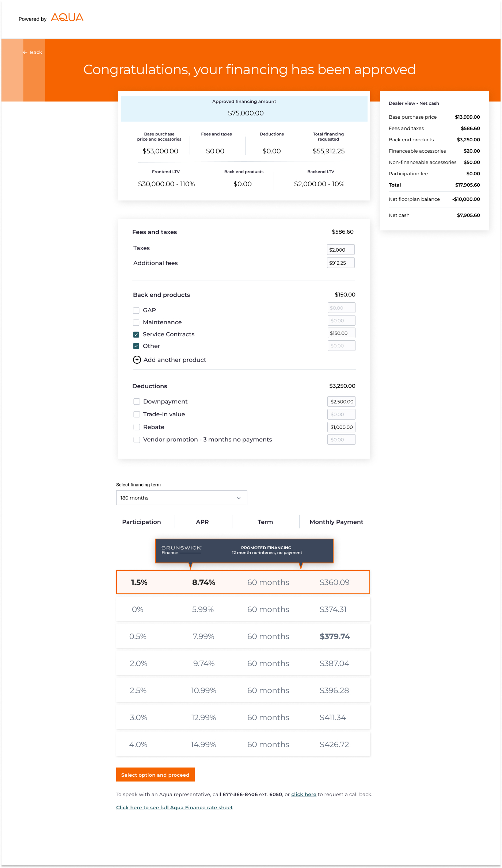Click the Deductions $3,250.00 section total

pos(342,386)
